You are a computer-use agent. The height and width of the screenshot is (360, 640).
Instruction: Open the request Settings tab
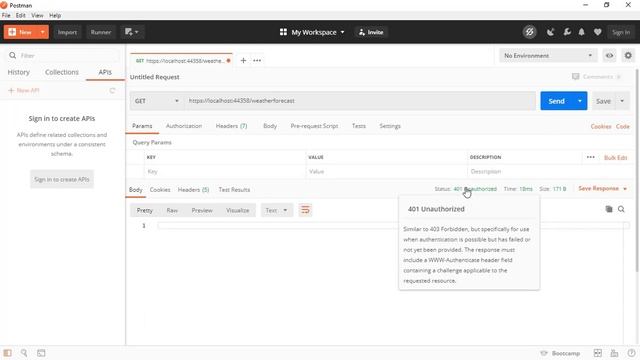(x=390, y=126)
